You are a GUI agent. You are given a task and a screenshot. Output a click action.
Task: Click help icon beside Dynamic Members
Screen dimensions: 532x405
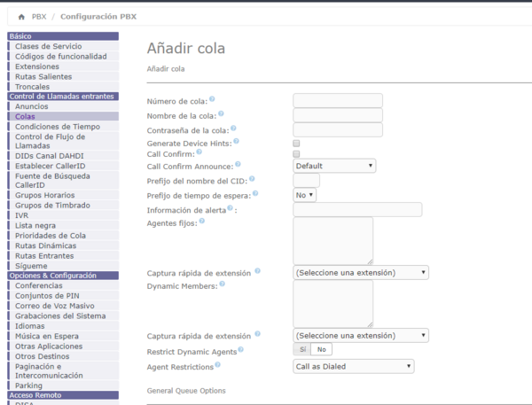pyautogui.click(x=223, y=283)
